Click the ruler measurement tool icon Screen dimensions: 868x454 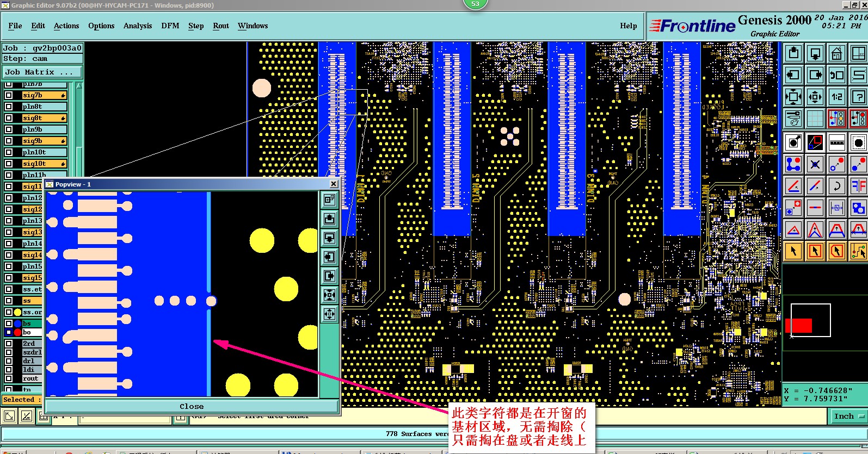pyautogui.click(x=836, y=142)
